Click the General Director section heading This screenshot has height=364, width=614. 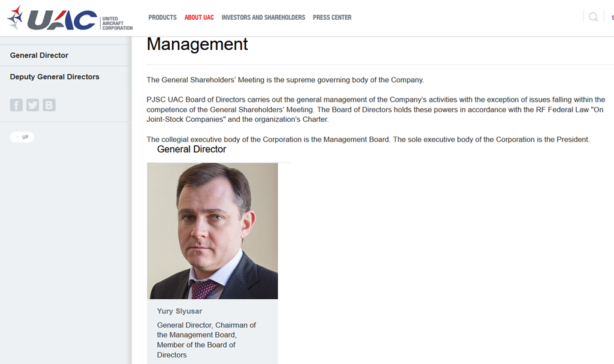(x=191, y=149)
